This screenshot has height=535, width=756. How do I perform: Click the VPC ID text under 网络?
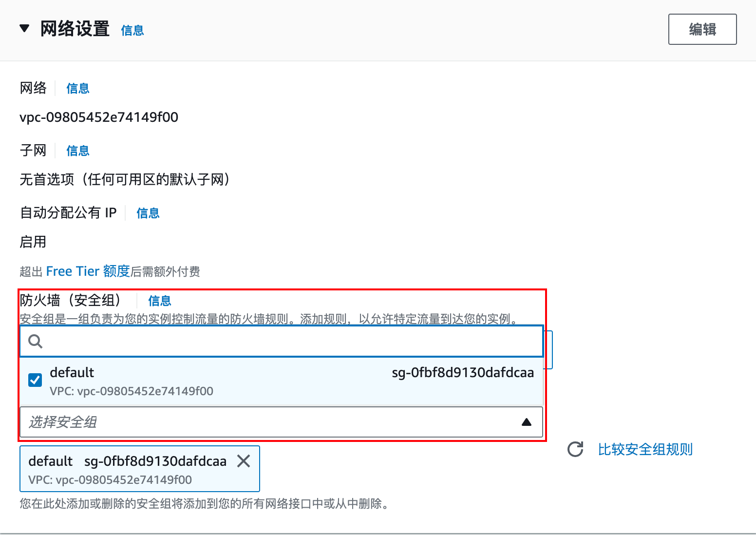[x=99, y=117]
